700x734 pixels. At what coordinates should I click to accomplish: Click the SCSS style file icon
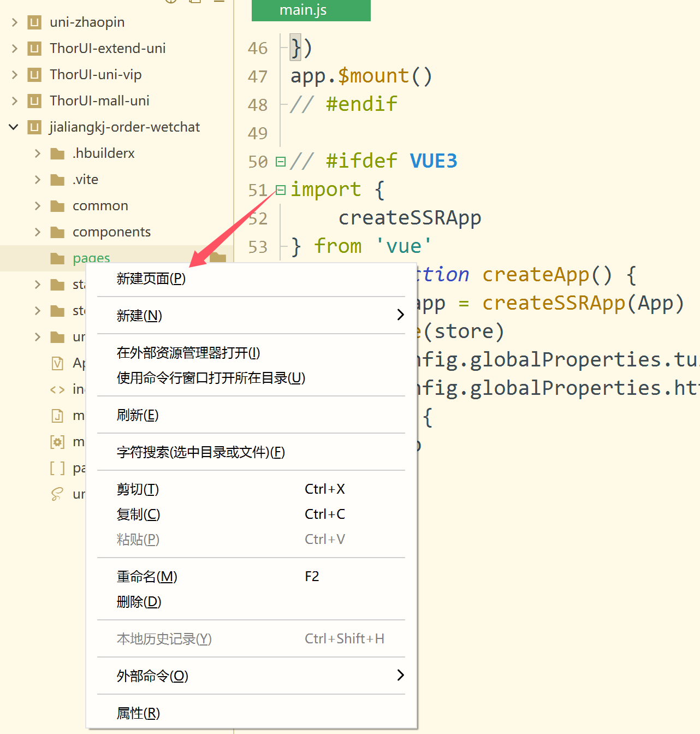click(57, 494)
